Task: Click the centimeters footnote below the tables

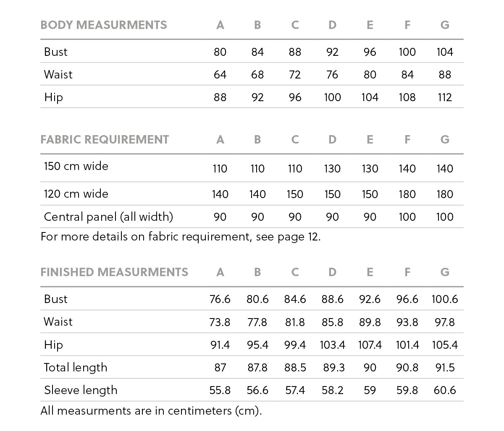Action: click(151, 410)
